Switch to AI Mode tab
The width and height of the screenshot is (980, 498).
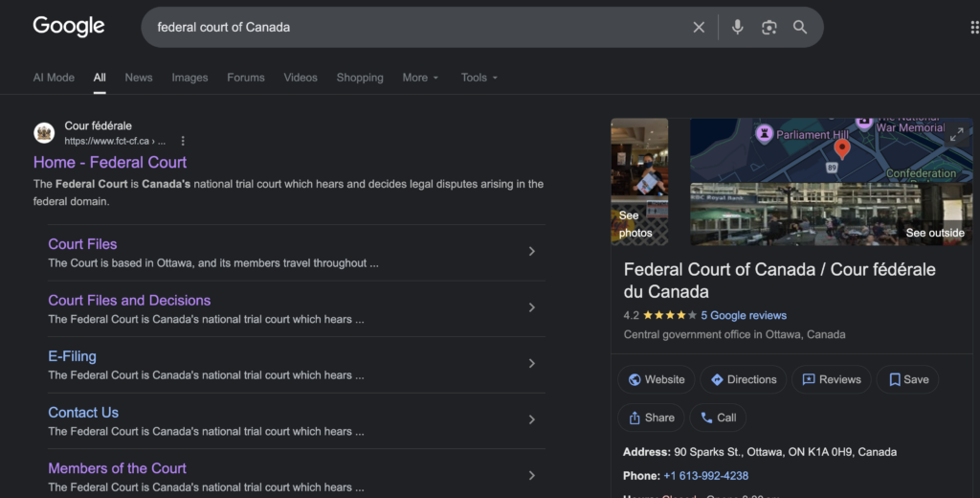pyautogui.click(x=54, y=78)
